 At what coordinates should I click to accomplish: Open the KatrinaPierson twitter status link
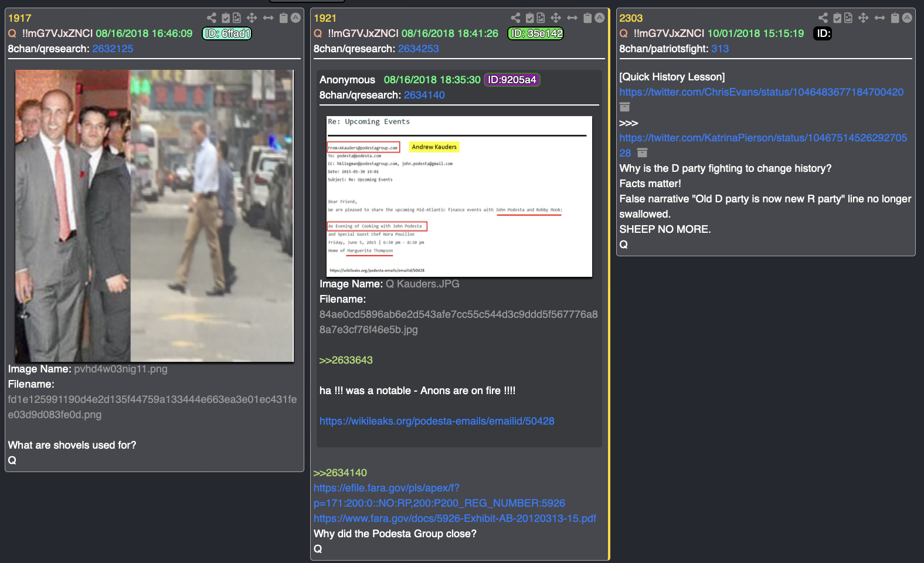tap(763, 145)
